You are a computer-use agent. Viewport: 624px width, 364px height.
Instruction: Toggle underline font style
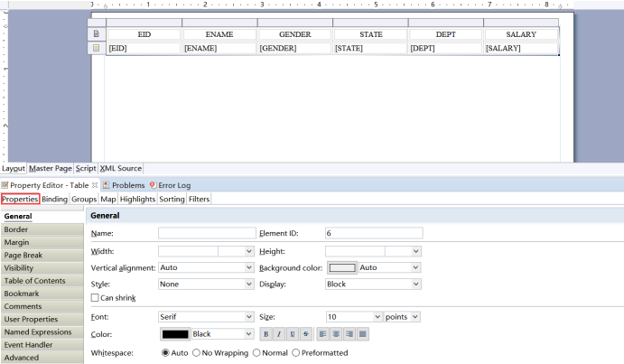(293, 334)
